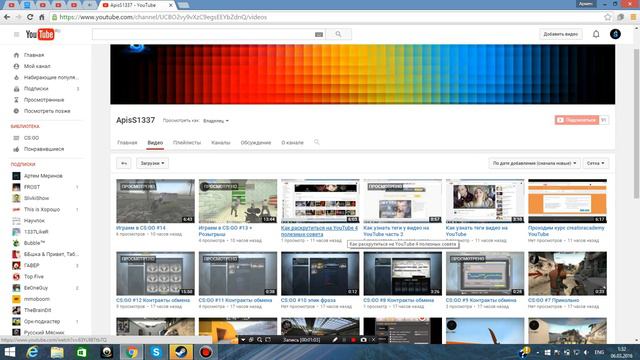640x360 pixels.
Task: Open the Сетка view dropdown
Action: [596, 163]
